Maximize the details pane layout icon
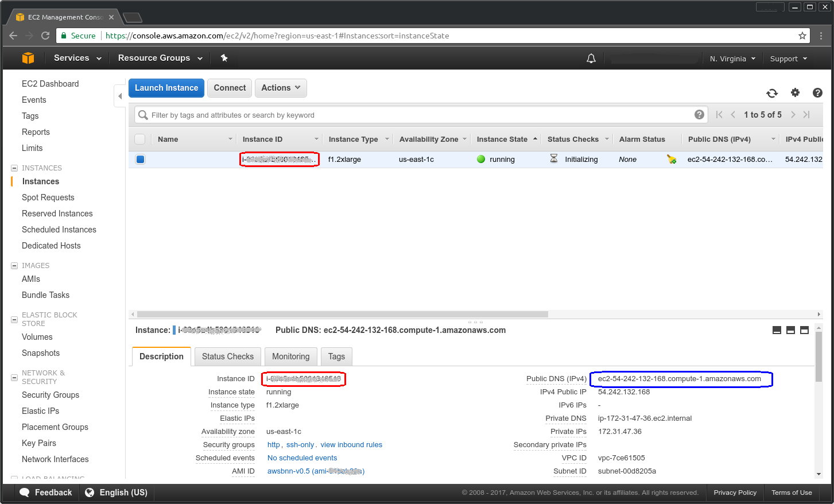The height and width of the screenshot is (504, 834). click(804, 330)
